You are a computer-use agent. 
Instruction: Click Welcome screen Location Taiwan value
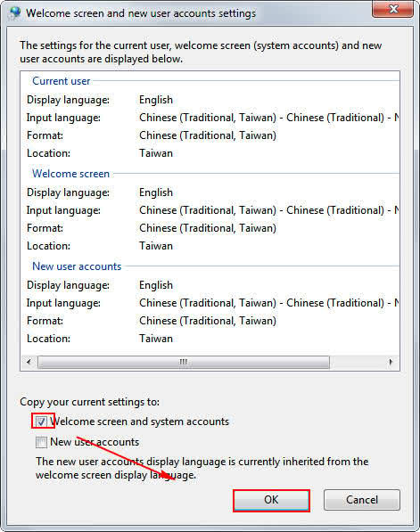coord(156,246)
